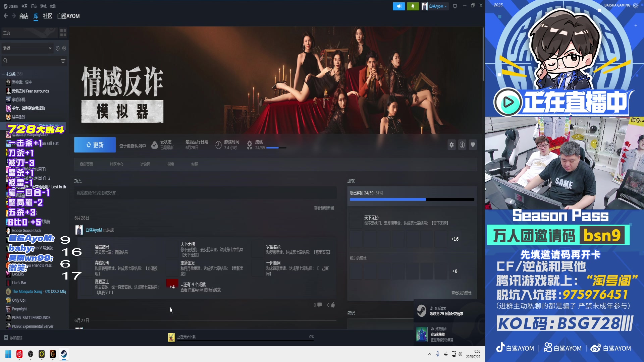Viewport: 644px width, 362px height.
Task: Switch to Big Picture mode icon
Action: coord(455,6)
